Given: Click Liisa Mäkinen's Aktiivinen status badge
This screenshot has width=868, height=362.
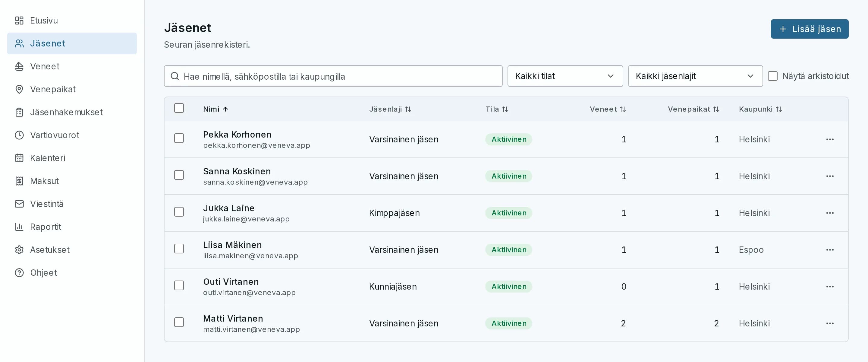Looking at the screenshot, I should (x=508, y=250).
